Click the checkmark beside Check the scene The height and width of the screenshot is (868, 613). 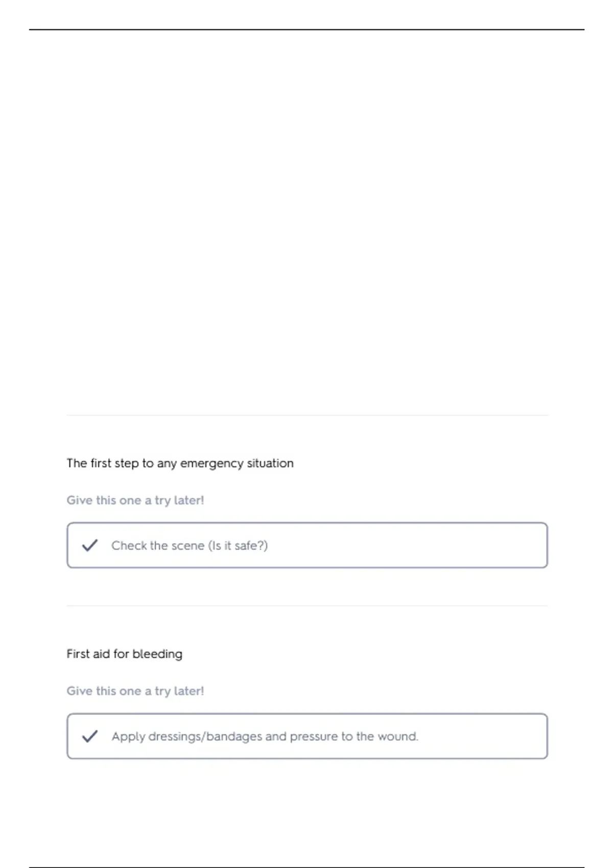point(90,545)
